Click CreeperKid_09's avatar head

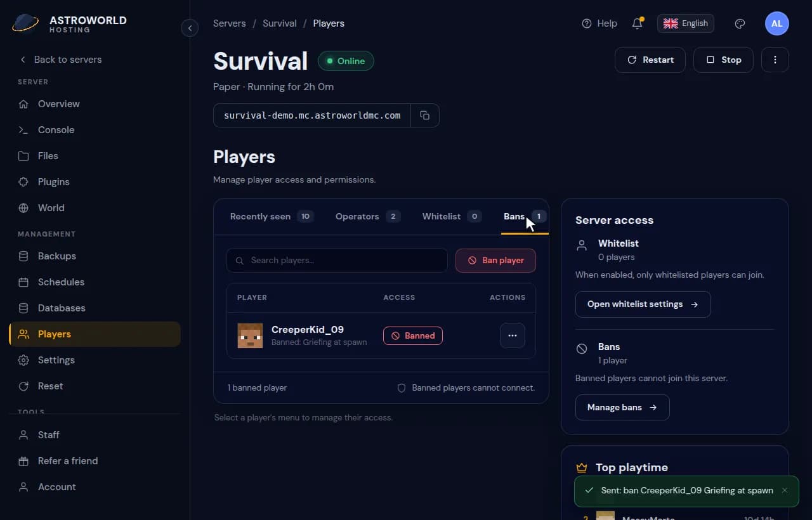click(250, 335)
